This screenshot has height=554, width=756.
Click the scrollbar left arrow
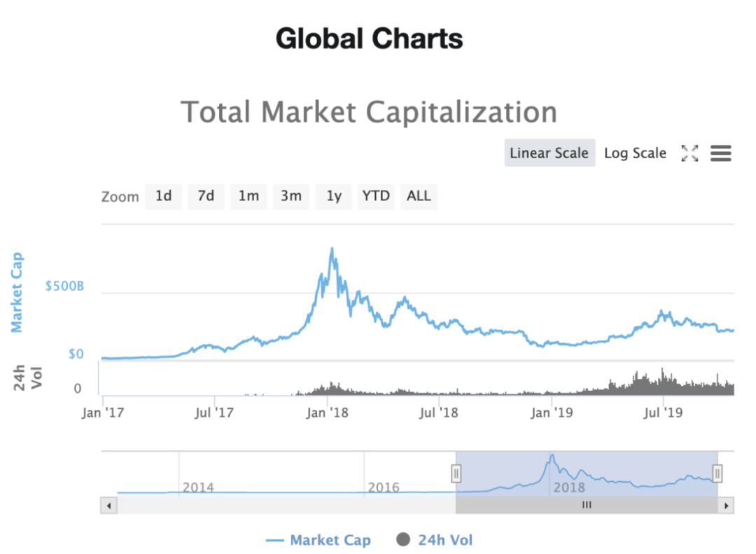[x=108, y=505]
